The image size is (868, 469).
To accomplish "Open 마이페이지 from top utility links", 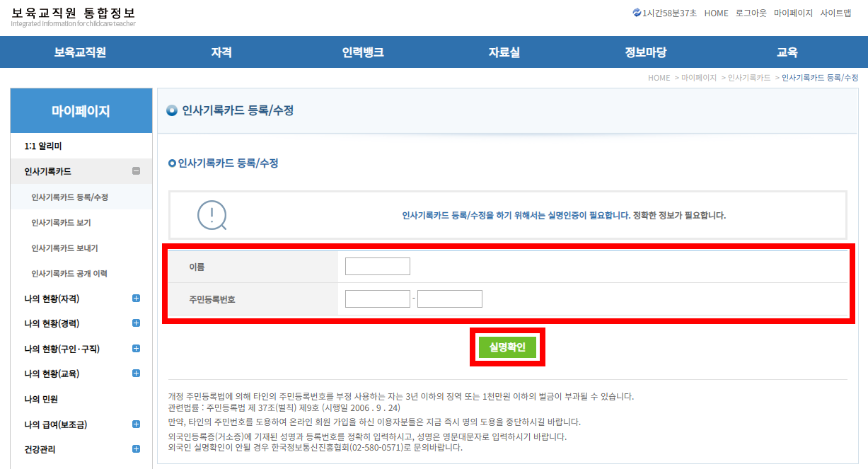I will [x=793, y=13].
